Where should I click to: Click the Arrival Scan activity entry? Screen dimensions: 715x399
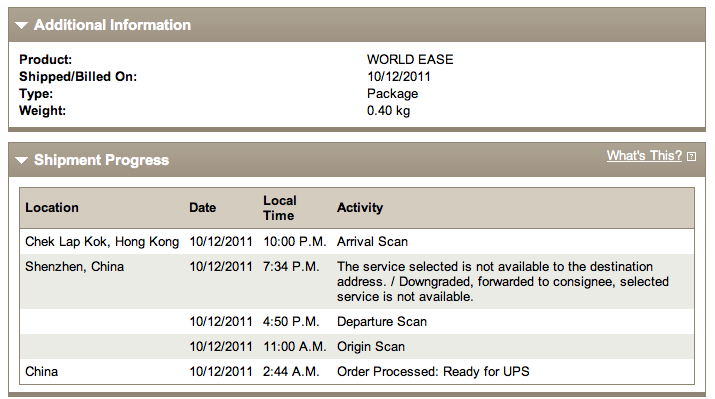point(372,242)
